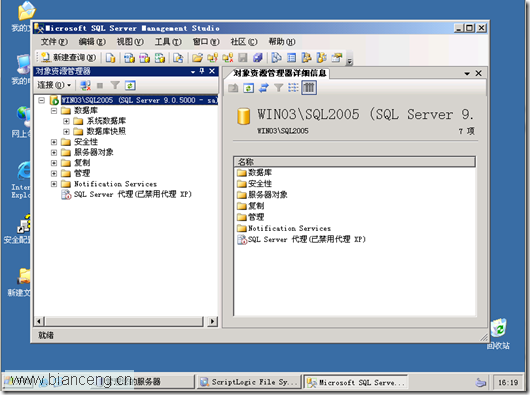530x395 pixels.
Task: Click the Analysis Services DMX query icon
Action: pos(145,58)
